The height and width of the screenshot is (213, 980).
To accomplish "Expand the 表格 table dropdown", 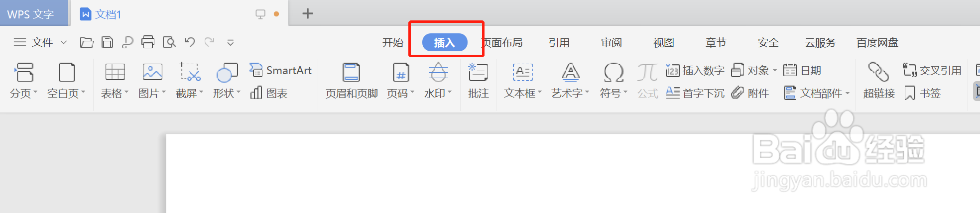I will click(x=115, y=81).
